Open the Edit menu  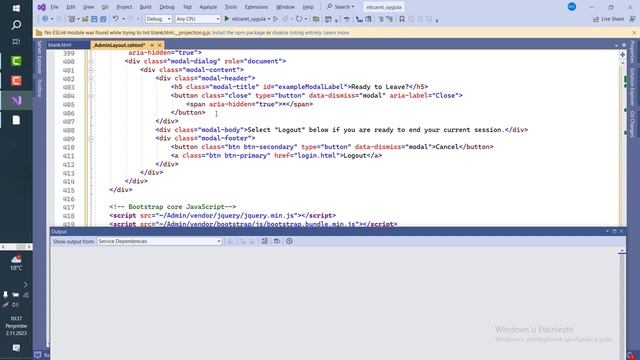(x=71, y=7)
